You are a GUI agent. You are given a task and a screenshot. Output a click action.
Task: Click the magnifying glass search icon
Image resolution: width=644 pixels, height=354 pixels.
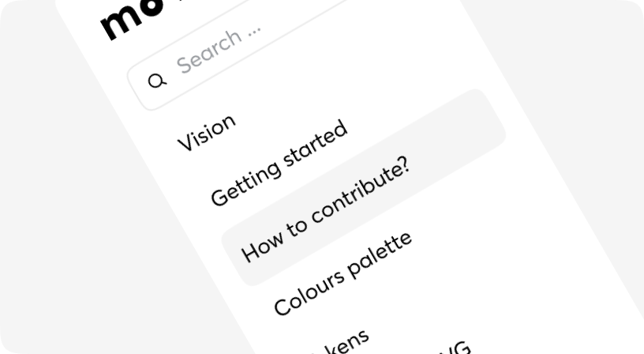pyautogui.click(x=157, y=81)
